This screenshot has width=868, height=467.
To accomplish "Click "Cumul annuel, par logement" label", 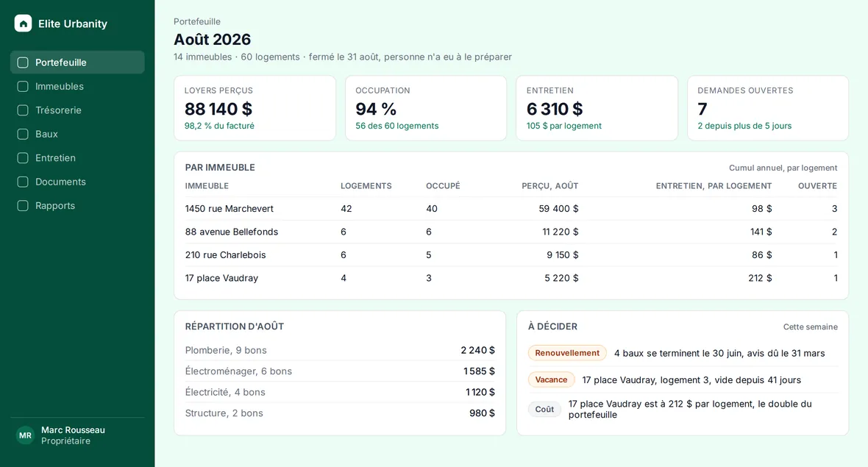I will point(783,168).
